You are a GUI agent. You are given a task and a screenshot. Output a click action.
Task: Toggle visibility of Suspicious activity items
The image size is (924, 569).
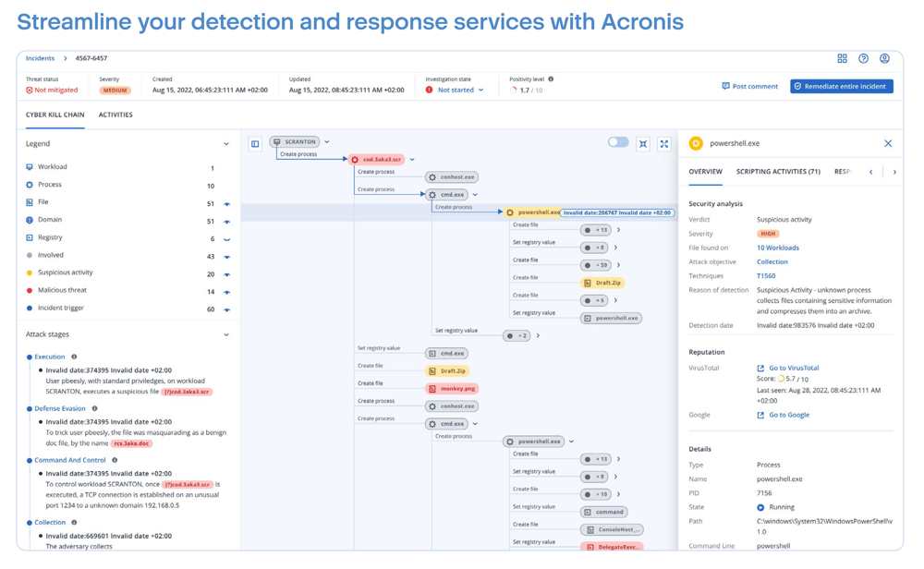(x=227, y=274)
